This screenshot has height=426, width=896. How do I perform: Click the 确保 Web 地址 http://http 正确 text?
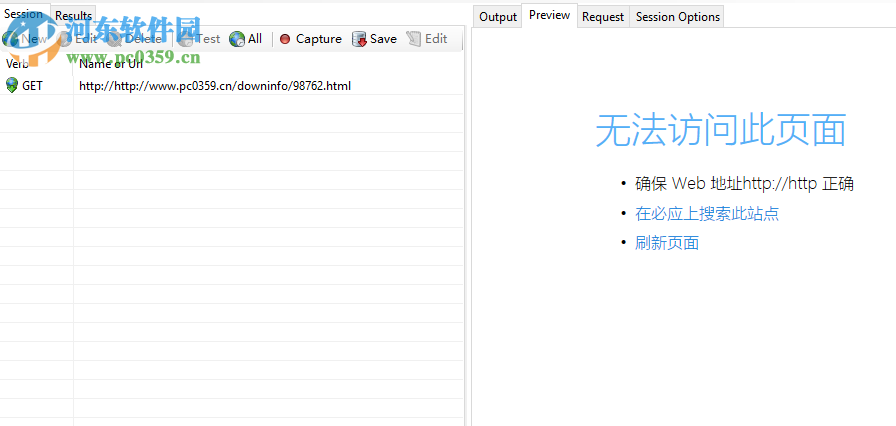(744, 184)
